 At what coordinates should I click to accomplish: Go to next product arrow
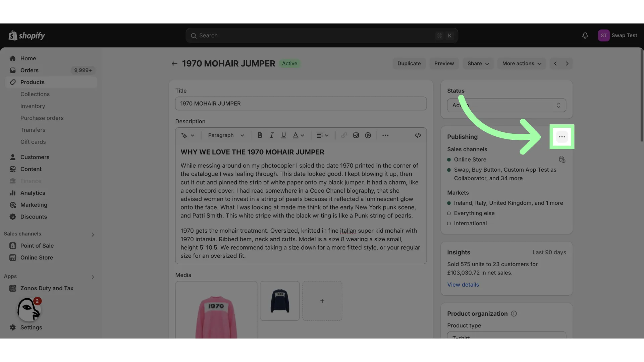(x=567, y=64)
